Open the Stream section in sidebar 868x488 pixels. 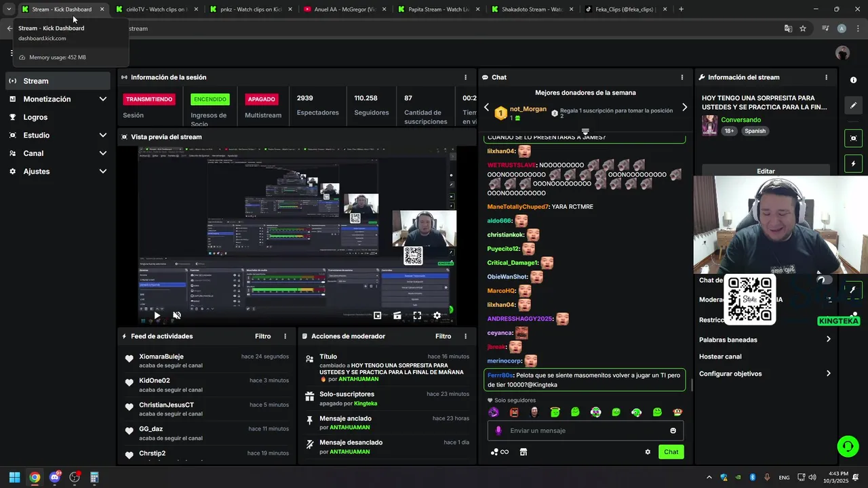click(58, 81)
